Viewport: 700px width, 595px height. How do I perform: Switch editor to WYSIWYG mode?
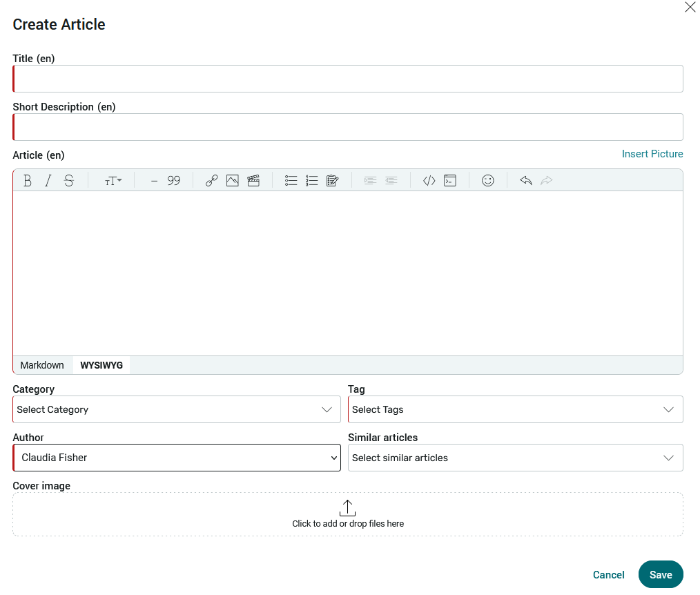[x=101, y=365]
